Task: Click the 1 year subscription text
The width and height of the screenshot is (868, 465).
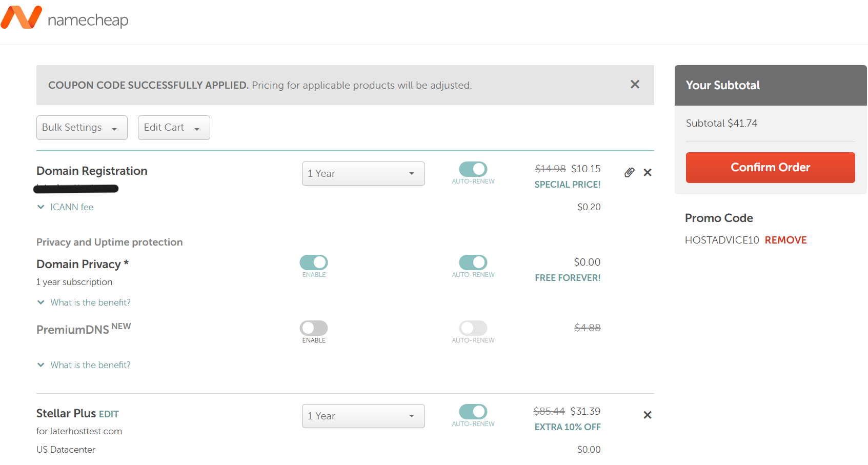Action: (74, 282)
